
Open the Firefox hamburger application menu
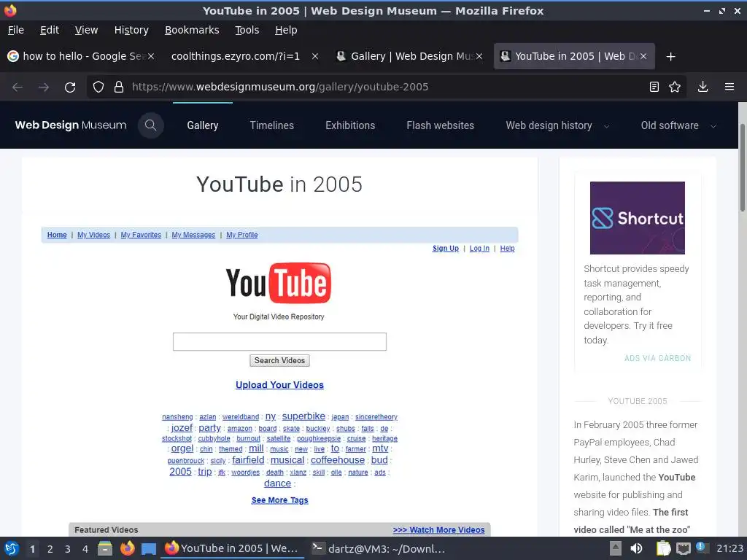[x=729, y=87]
